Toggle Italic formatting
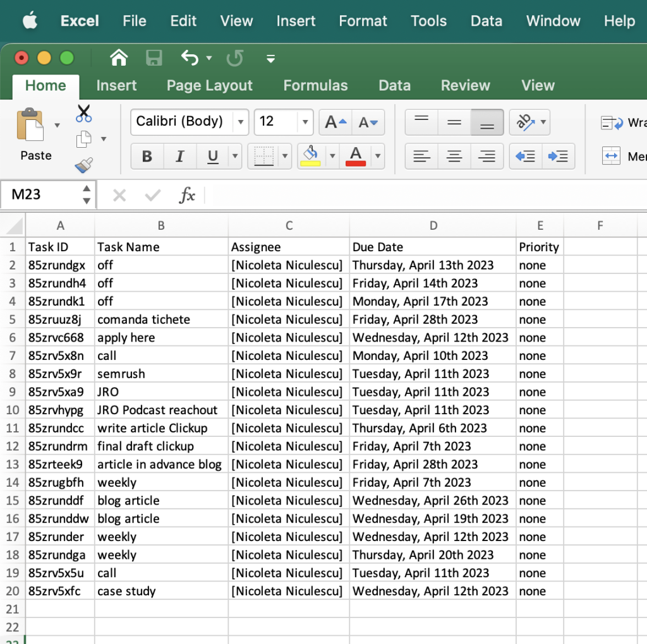The height and width of the screenshot is (644, 647). 180,156
